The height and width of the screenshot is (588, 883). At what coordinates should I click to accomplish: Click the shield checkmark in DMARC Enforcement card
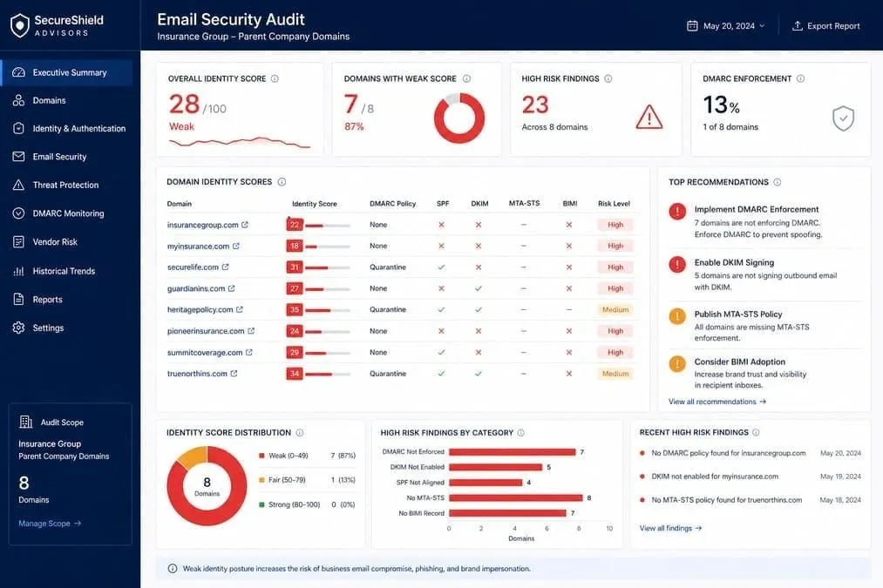(x=843, y=118)
